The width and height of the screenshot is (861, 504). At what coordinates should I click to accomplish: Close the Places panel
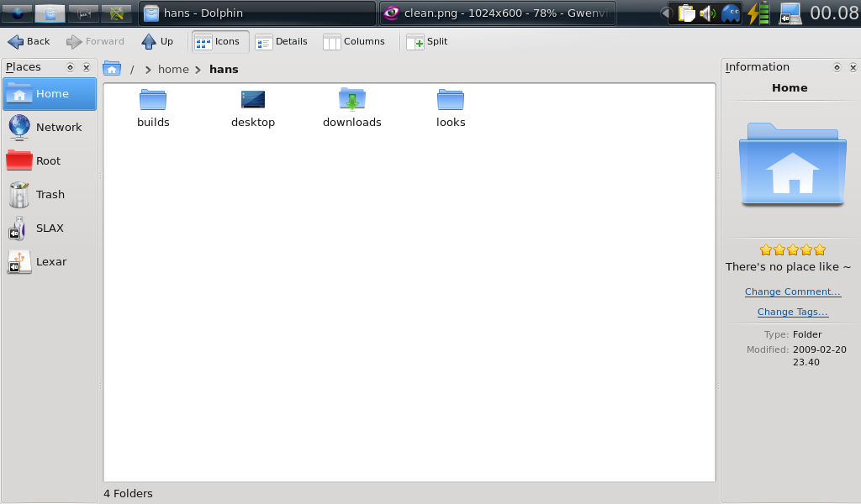click(x=86, y=67)
